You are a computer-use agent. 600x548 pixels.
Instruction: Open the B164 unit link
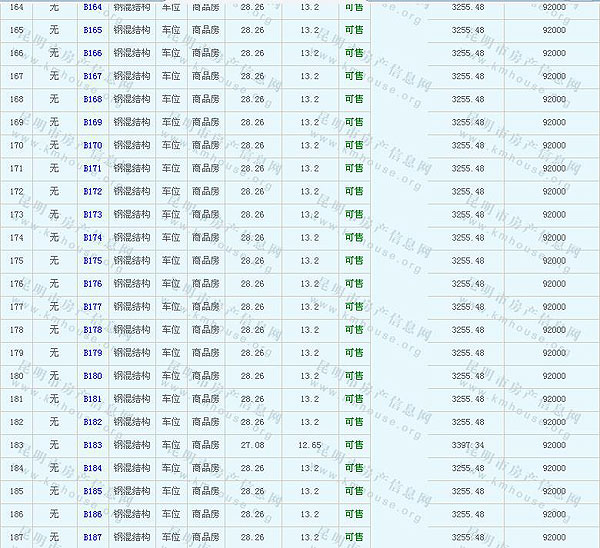[92, 7]
